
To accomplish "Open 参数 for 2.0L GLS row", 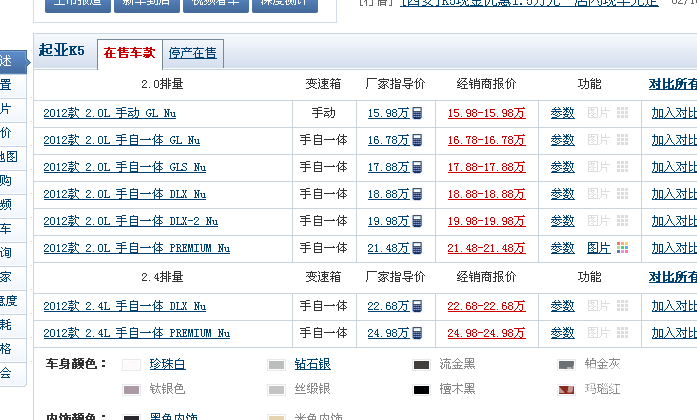I will [x=563, y=167].
